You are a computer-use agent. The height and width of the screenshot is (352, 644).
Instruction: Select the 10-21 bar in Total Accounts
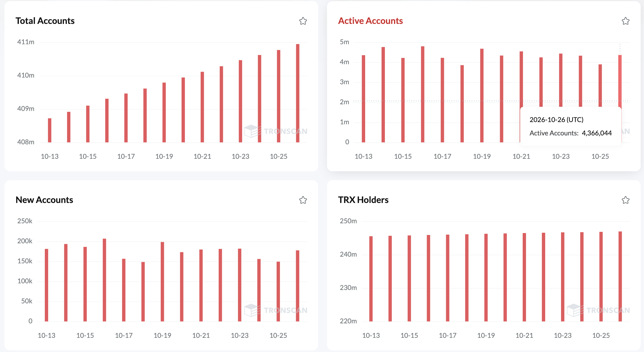click(202, 107)
